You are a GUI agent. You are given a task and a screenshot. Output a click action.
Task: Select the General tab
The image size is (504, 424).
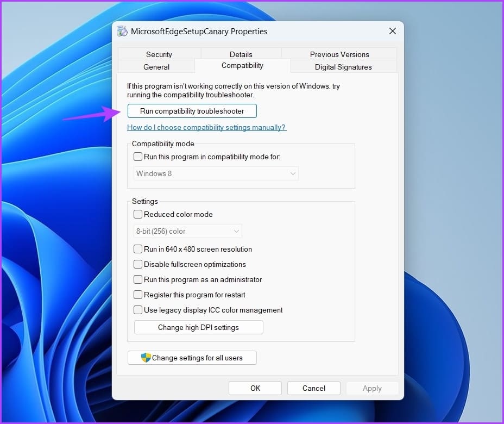[156, 67]
